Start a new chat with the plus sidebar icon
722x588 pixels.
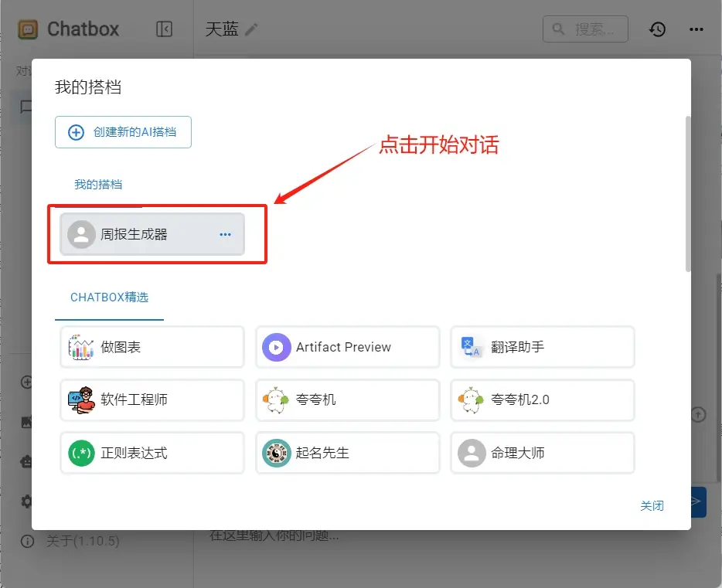(26, 382)
